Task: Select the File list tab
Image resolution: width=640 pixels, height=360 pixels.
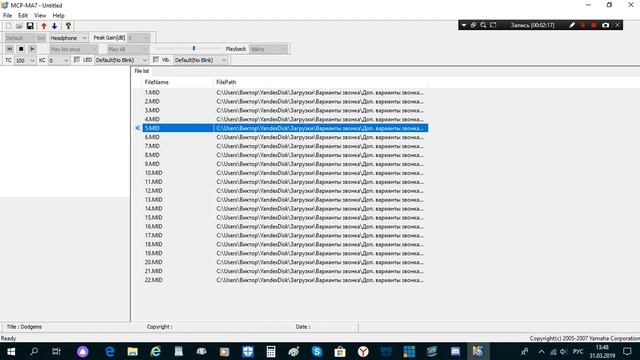Action: [x=142, y=71]
